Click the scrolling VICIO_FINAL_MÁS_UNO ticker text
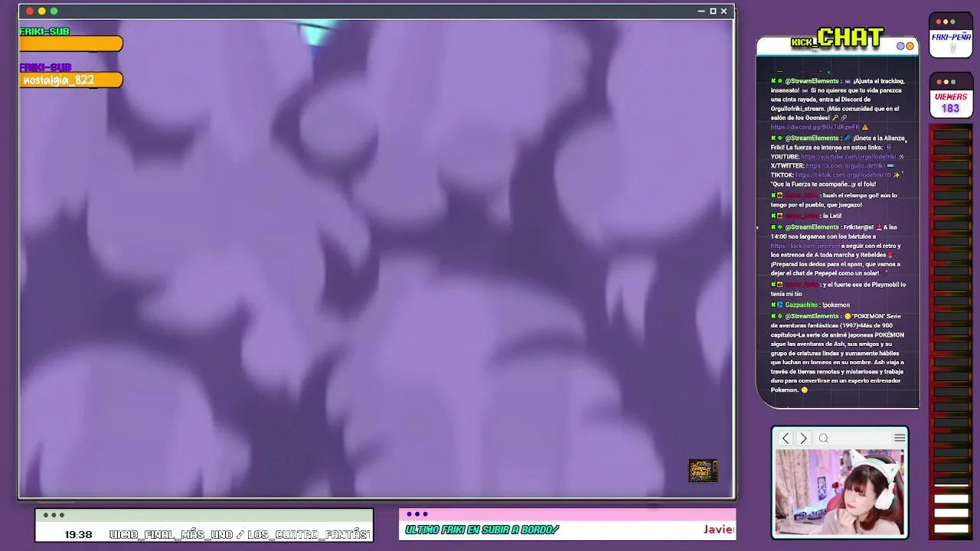 [240, 534]
